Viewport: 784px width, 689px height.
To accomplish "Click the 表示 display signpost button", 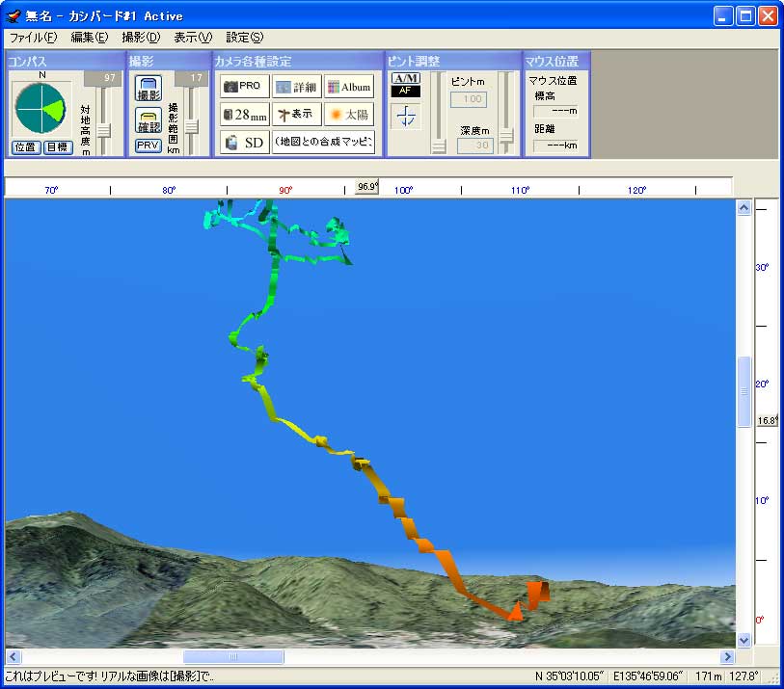I will (296, 115).
